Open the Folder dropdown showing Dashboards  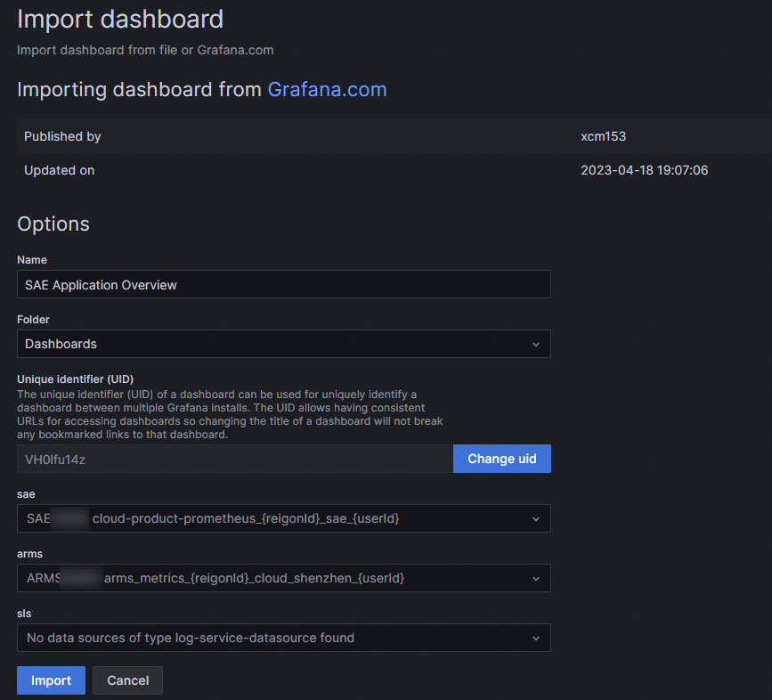pyautogui.click(x=283, y=344)
